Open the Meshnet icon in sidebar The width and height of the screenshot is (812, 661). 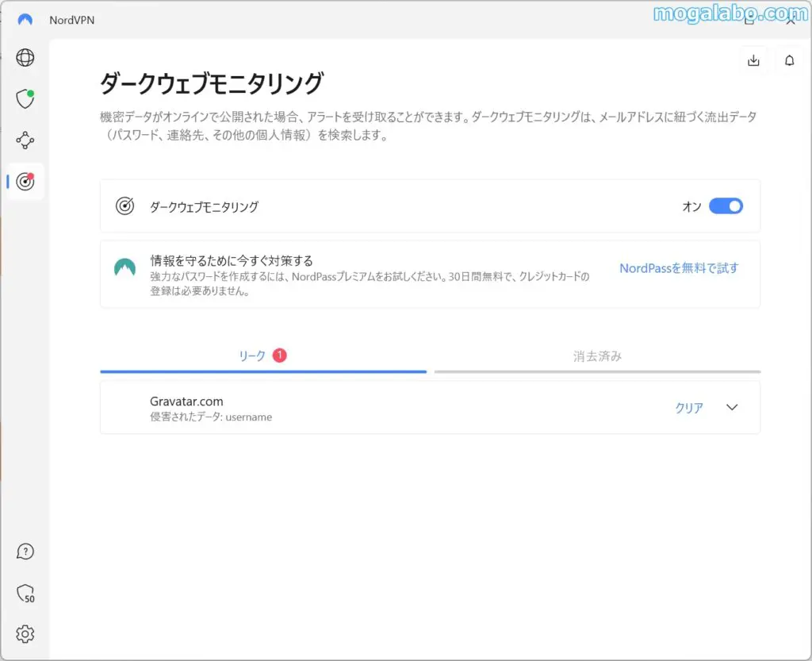tap(25, 140)
